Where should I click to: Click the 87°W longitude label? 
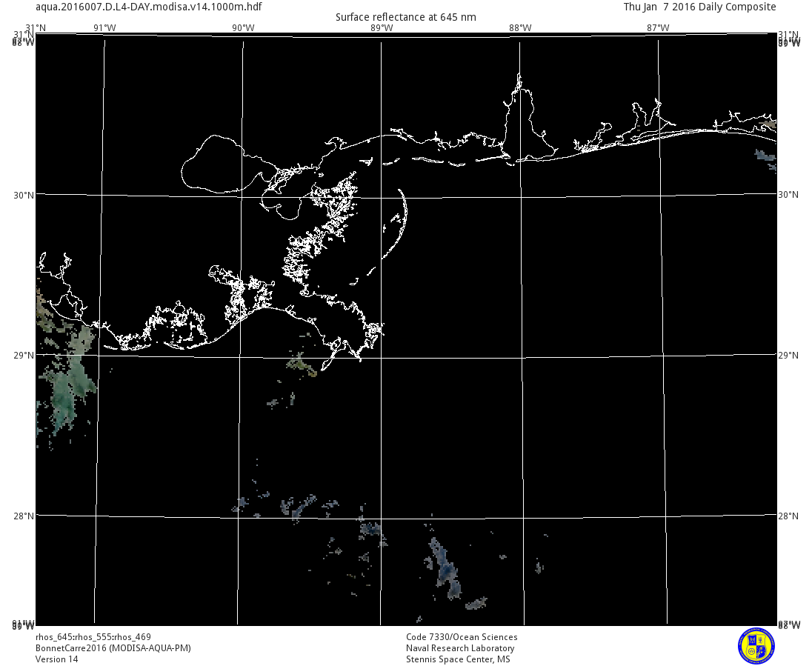point(658,28)
